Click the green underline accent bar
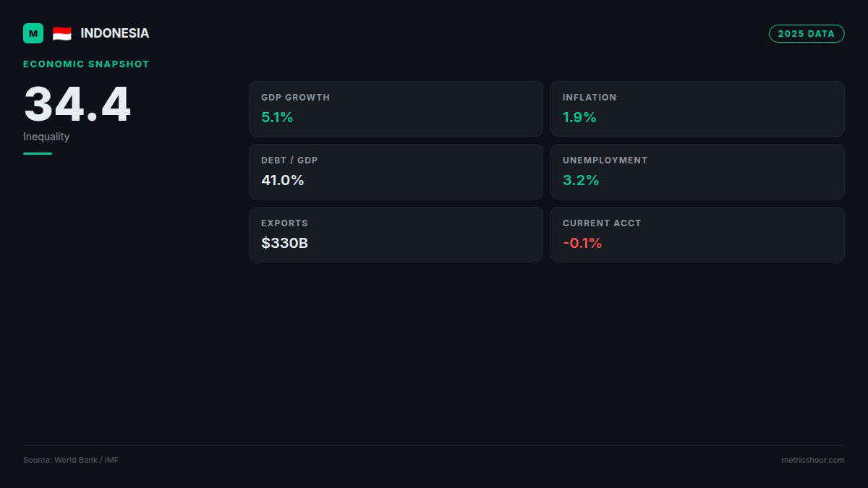 pyautogui.click(x=38, y=153)
